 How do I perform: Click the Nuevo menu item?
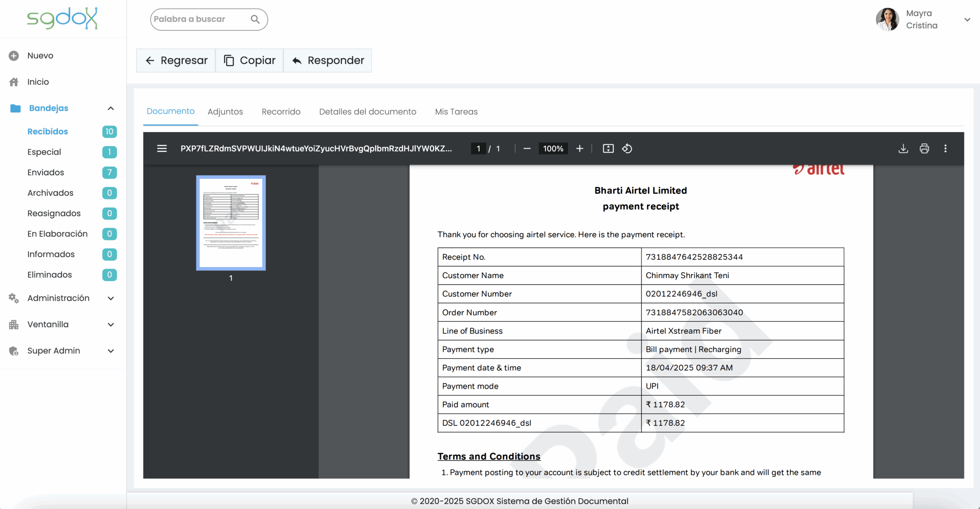click(40, 56)
